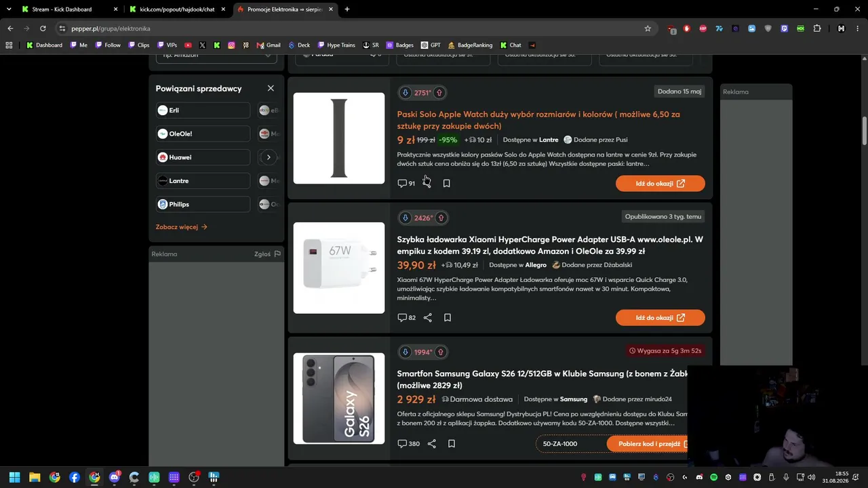The width and height of the screenshot is (868, 488).
Task: Open the Instagram bookmark icon
Action: click(x=231, y=45)
